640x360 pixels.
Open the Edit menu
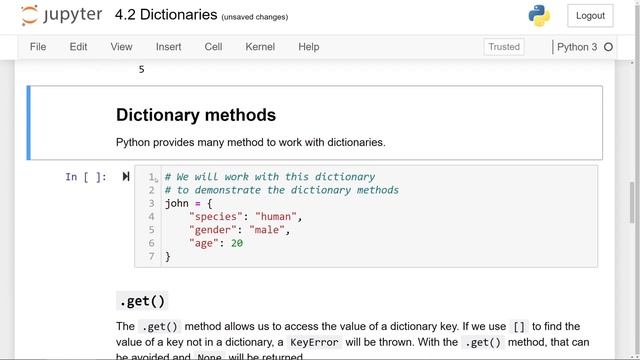coord(78,47)
